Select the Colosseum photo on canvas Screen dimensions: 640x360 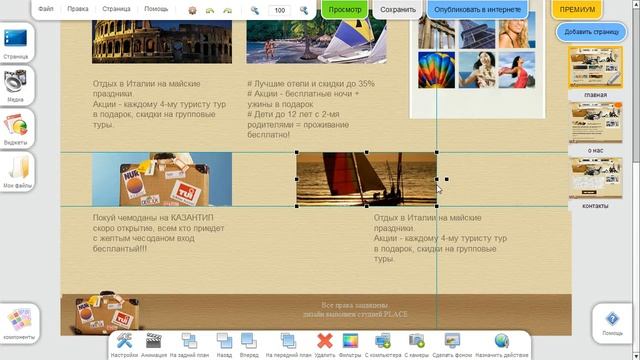point(162,42)
